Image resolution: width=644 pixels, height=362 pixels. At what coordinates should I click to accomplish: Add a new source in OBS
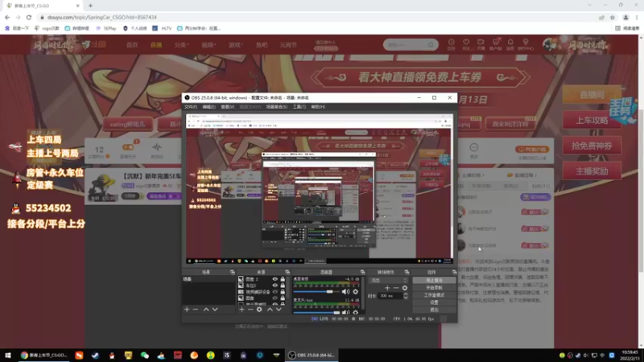point(242,310)
